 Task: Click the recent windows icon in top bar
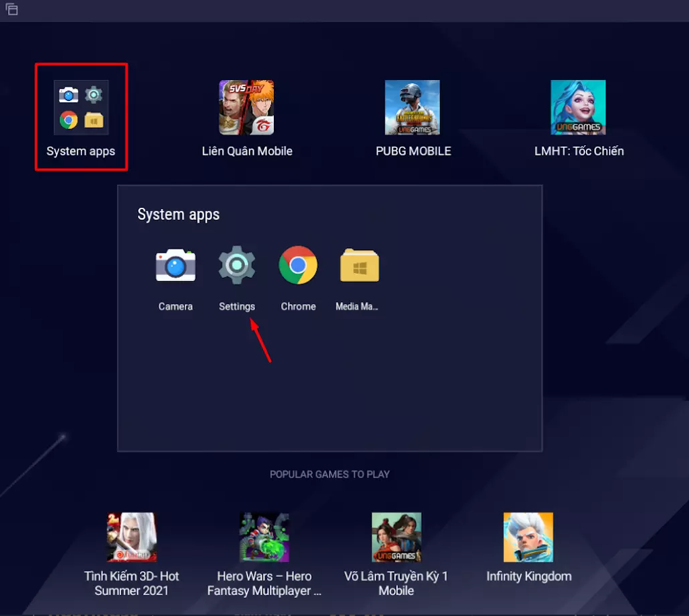(x=12, y=9)
